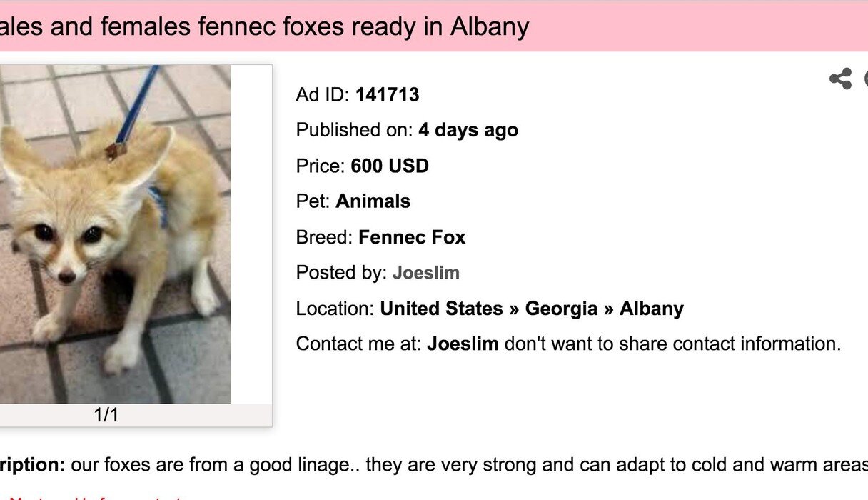
Task: Select Georgia in the location breadcrumb
Action: [x=561, y=309]
